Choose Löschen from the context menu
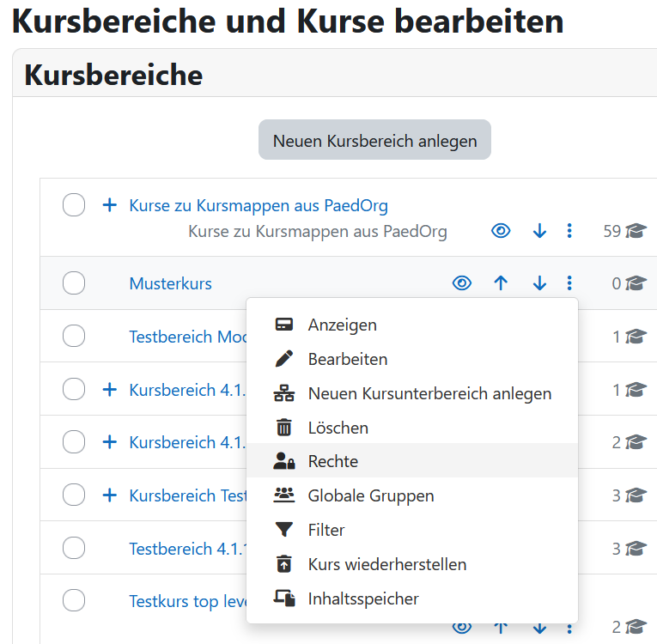This screenshot has height=644, width=657. 412,428
